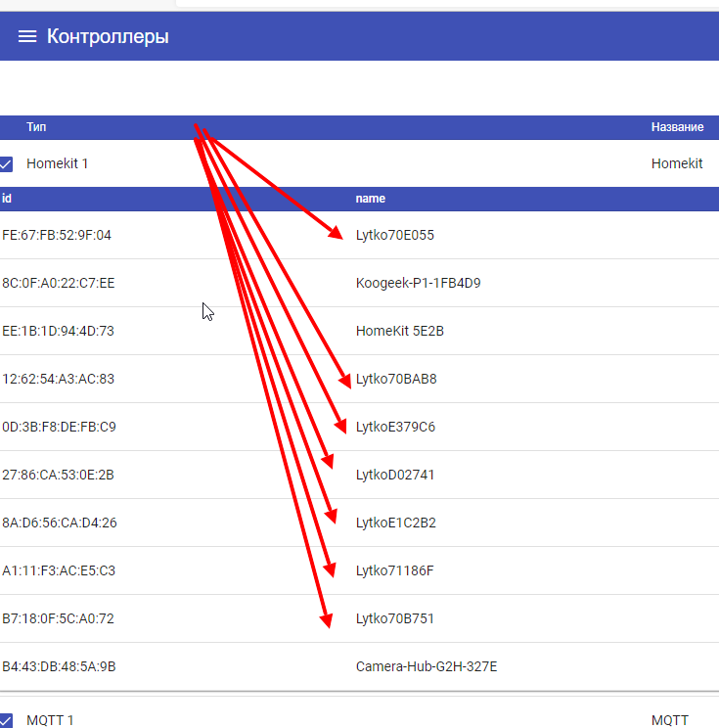Click Homekit in the Название column
The height and width of the screenshot is (728, 719).
pyautogui.click(x=677, y=163)
